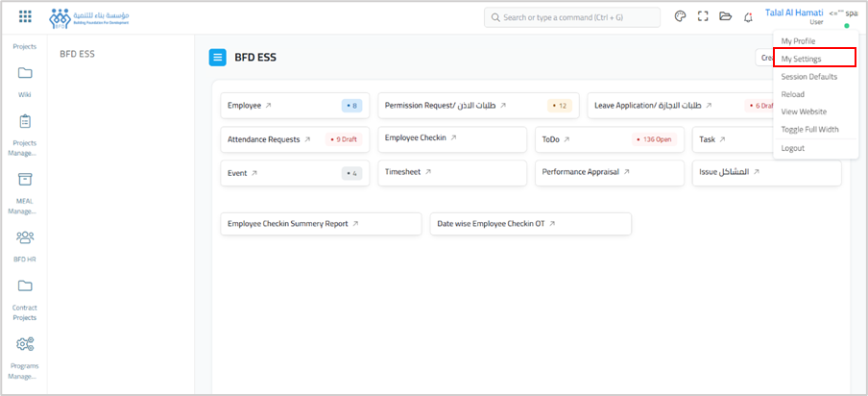The width and height of the screenshot is (868, 396).
Task: Choose Logout from the user menu
Action: click(792, 148)
